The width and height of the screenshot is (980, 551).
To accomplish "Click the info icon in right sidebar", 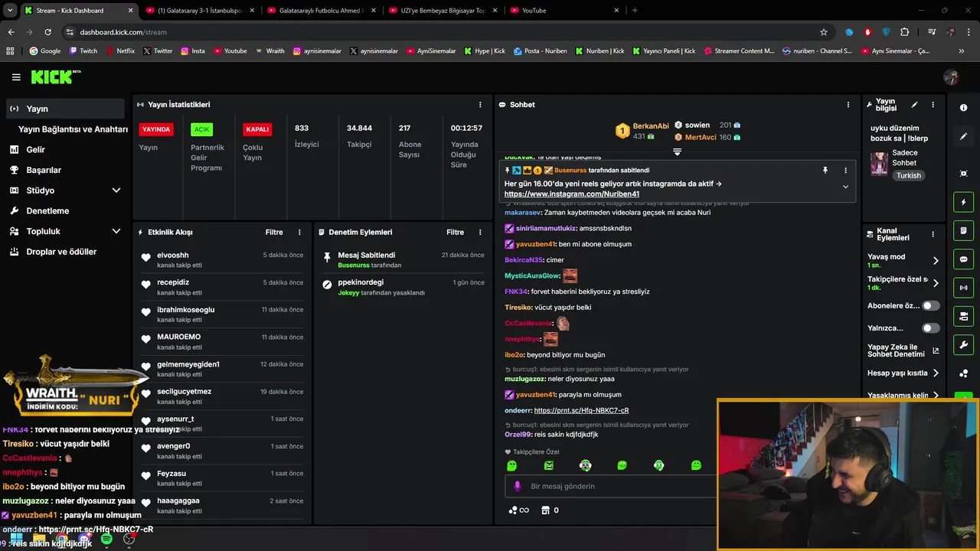I will click(x=963, y=108).
